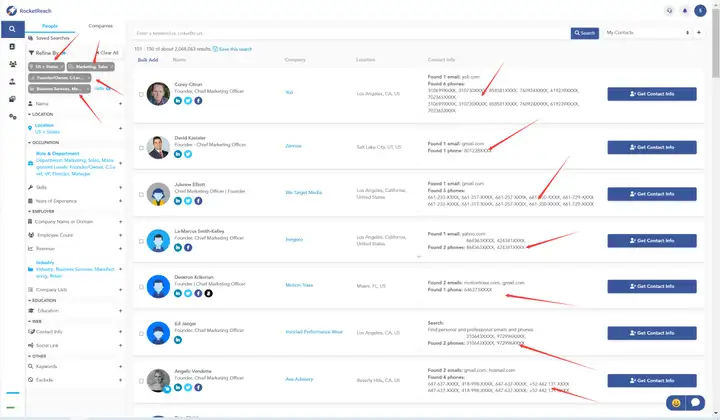
Task: Focus the keyword or LinkedIn URL search field
Action: (x=351, y=33)
